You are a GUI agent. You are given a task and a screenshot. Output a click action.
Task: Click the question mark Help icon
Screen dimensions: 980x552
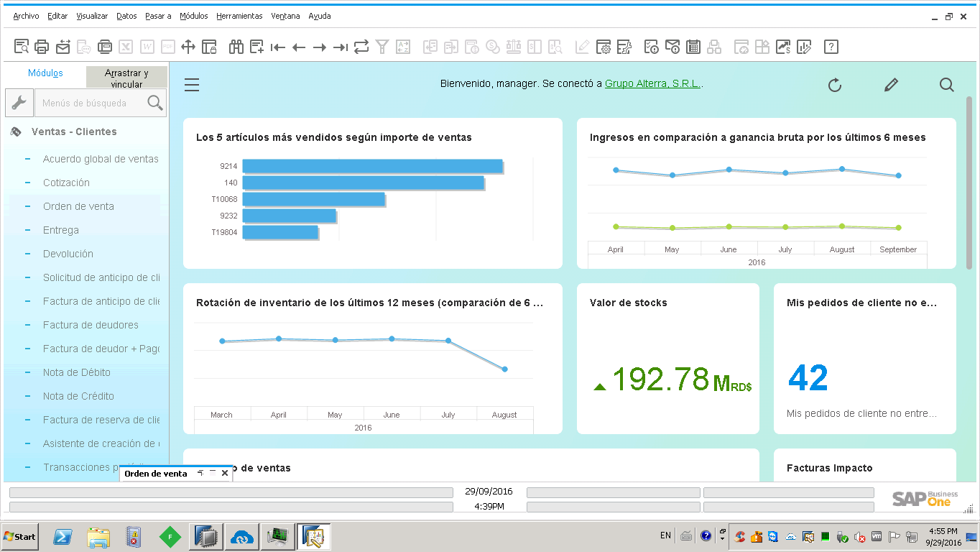[x=831, y=47]
